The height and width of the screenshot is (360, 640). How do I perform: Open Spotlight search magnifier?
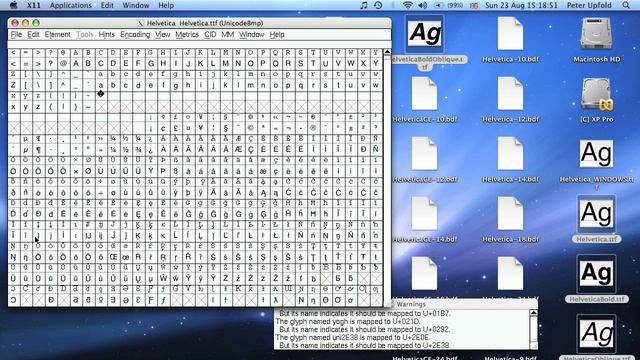point(626,5)
